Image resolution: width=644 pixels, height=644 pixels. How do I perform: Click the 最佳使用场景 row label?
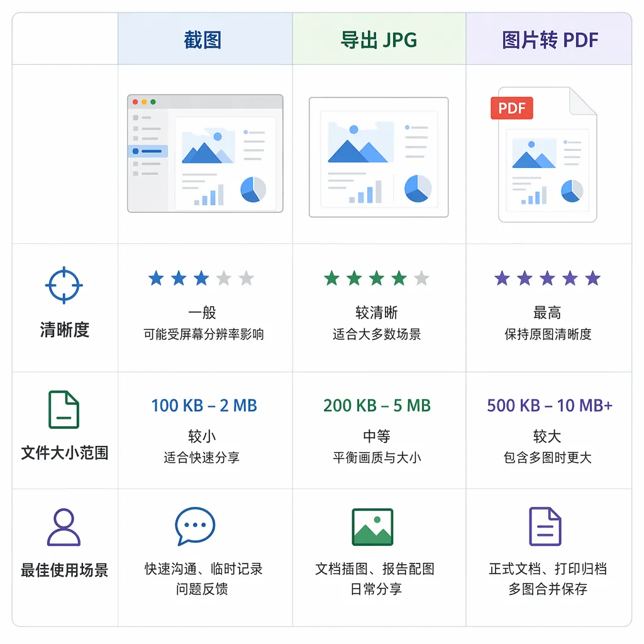tap(65, 570)
